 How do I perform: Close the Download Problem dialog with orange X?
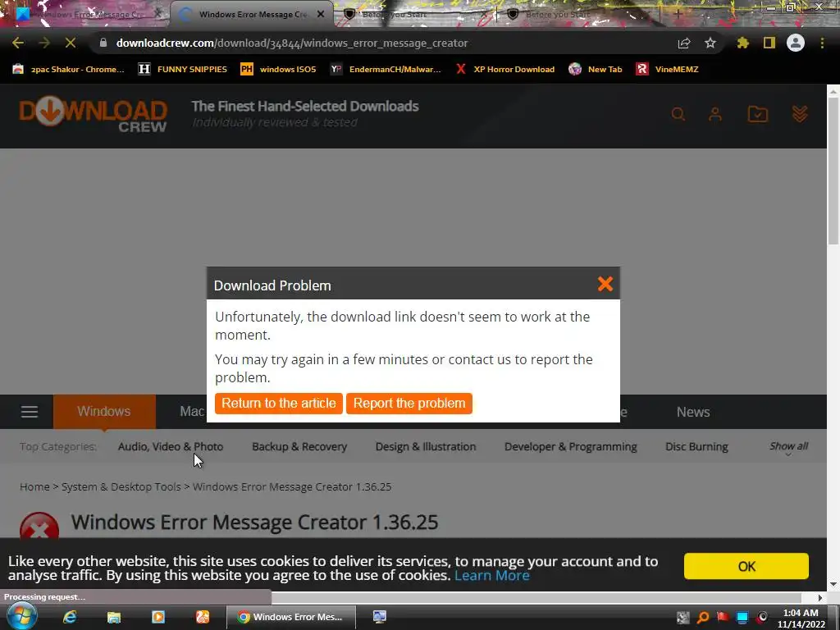coord(605,284)
